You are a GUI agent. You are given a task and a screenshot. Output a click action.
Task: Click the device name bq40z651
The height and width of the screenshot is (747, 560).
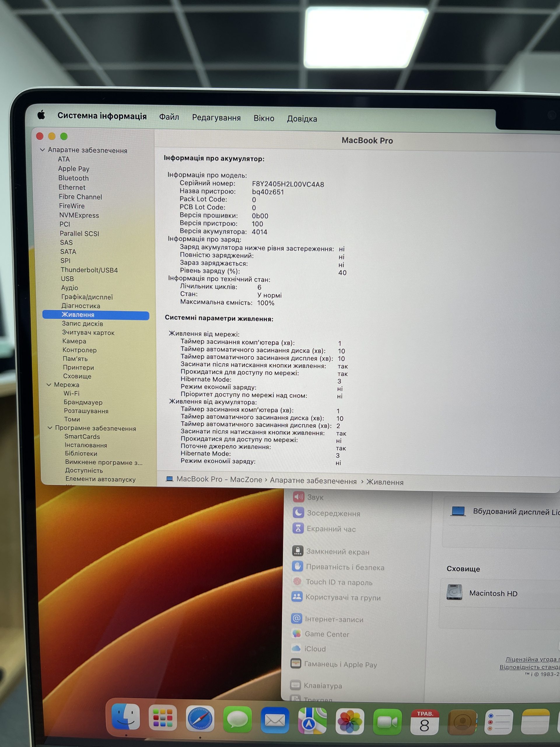tap(268, 192)
